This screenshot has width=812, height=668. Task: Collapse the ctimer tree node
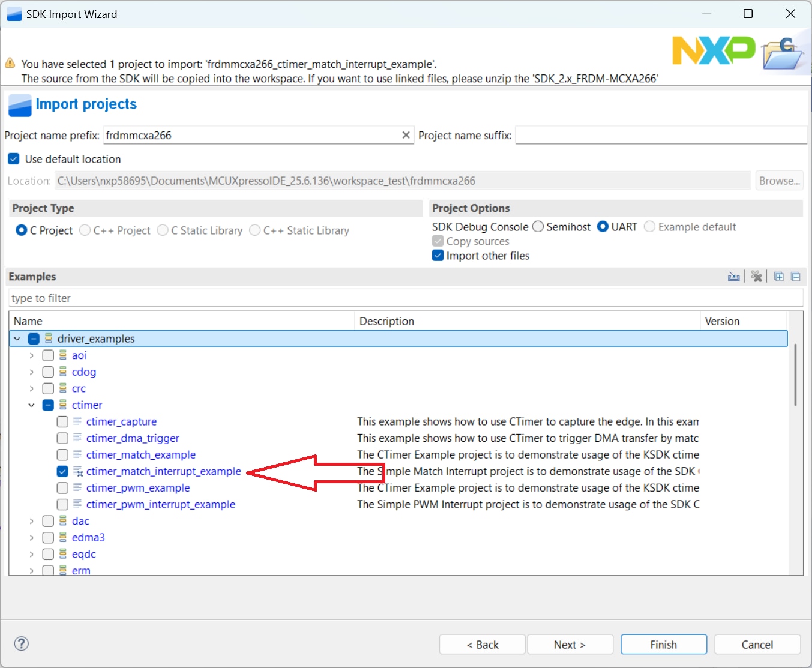point(31,405)
